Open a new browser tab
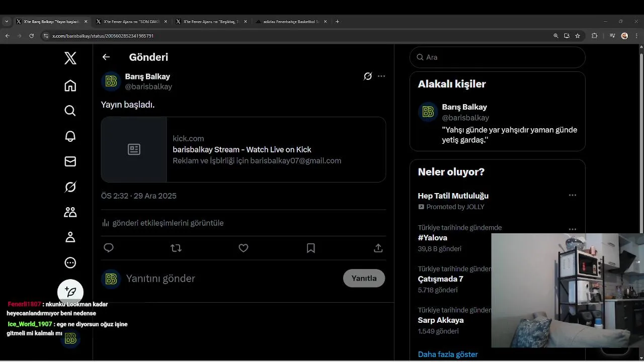 337,22
